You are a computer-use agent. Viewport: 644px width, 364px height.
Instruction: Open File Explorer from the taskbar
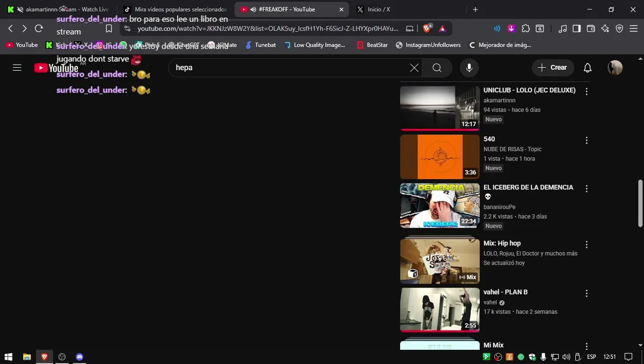pyautogui.click(x=27, y=357)
